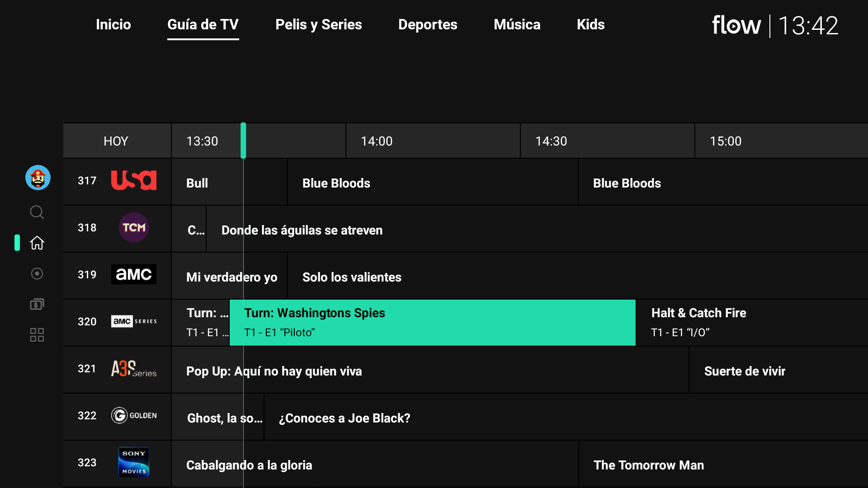Select the Golden channel logo
Screen dimensions: 868x488
[133, 415]
